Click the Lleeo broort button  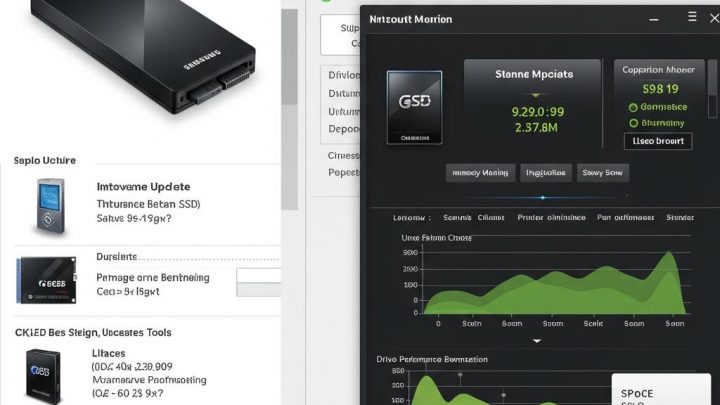[658, 141]
